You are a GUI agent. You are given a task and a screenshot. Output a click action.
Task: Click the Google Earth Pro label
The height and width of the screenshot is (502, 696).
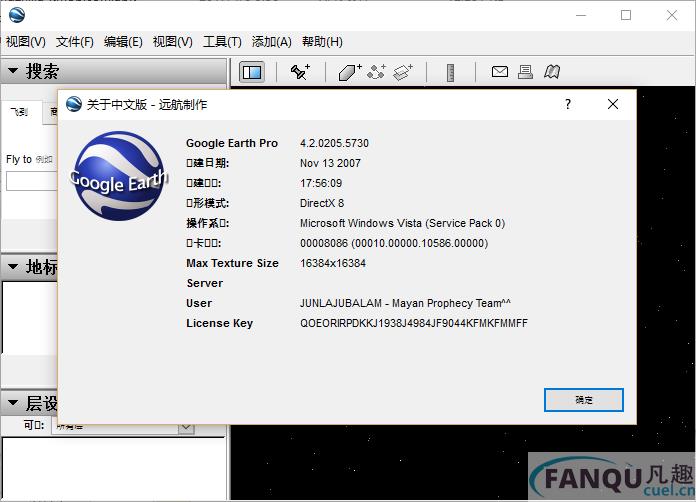(232, 143)
